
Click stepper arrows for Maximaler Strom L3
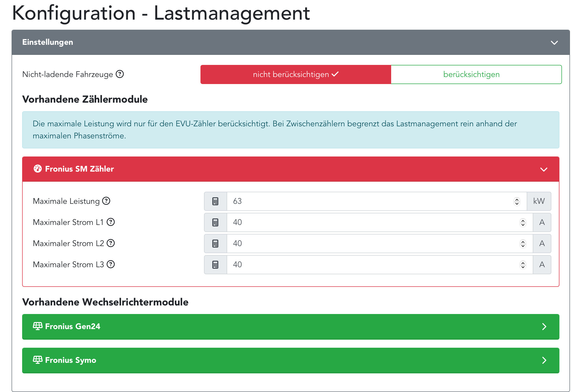point(523,265)
